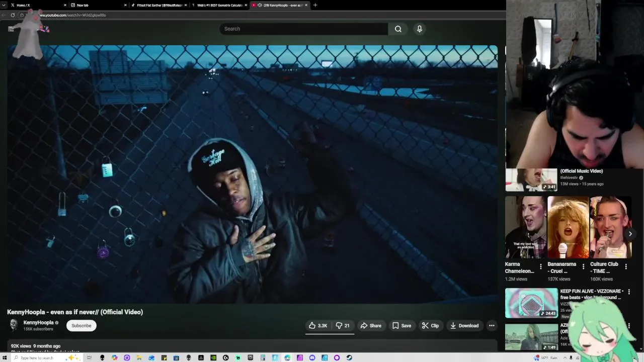The height and width of the screenshot is (362, 644).
Task: Click the YouTube search magnifier button
Action: pos(398,29)
